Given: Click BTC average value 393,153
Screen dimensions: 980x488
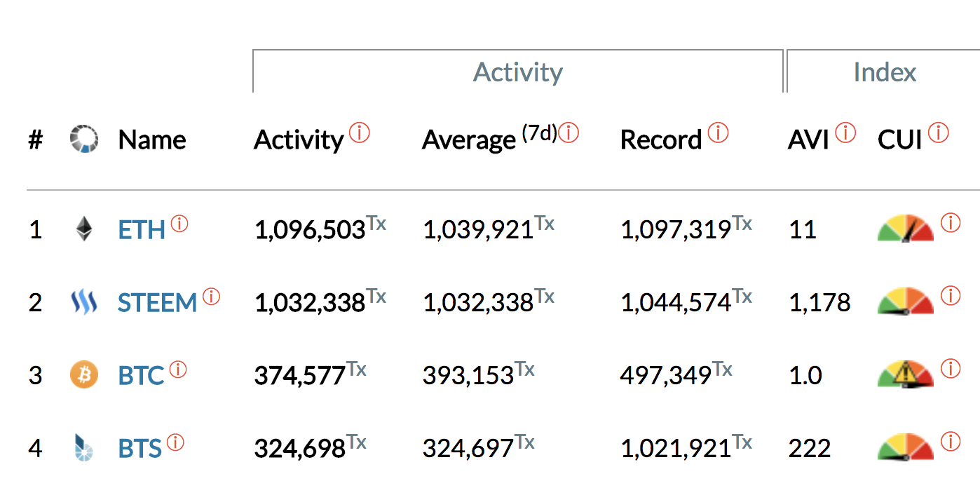Looking at the screenshot, I should pyautogui.click(x=468, y=376).
